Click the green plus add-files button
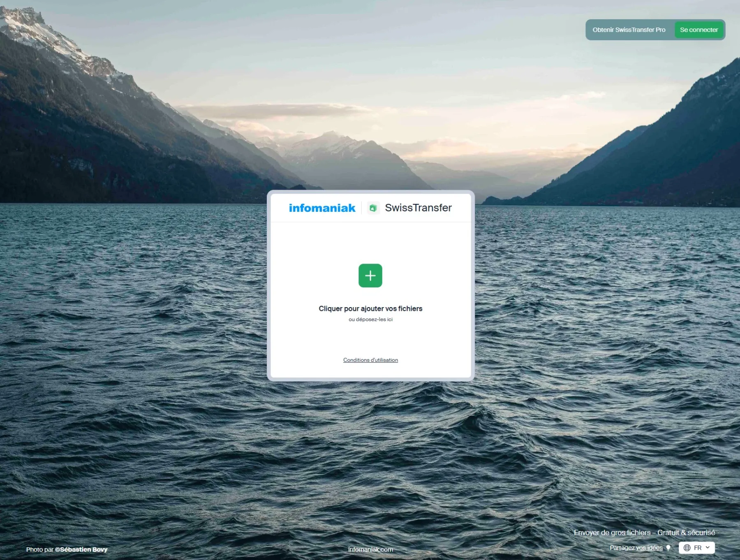 pyautogui.click(x=370, y=275)
